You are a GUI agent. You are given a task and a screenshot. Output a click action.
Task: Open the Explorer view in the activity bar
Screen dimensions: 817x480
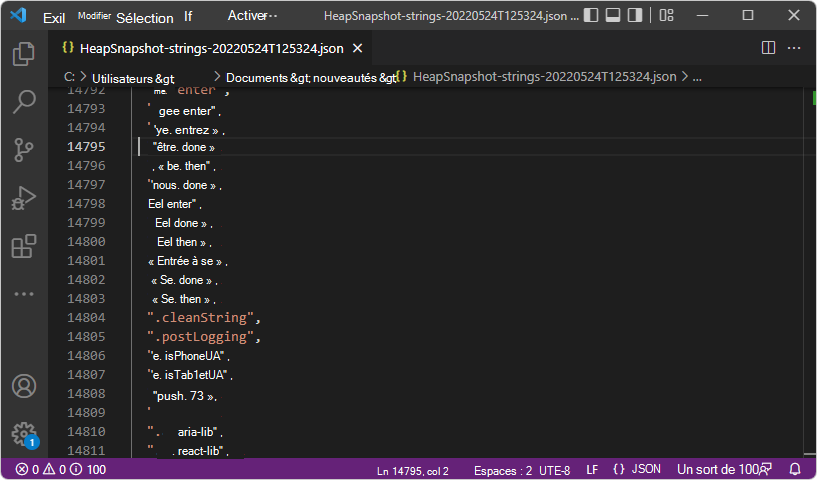[x=23, y=54]
